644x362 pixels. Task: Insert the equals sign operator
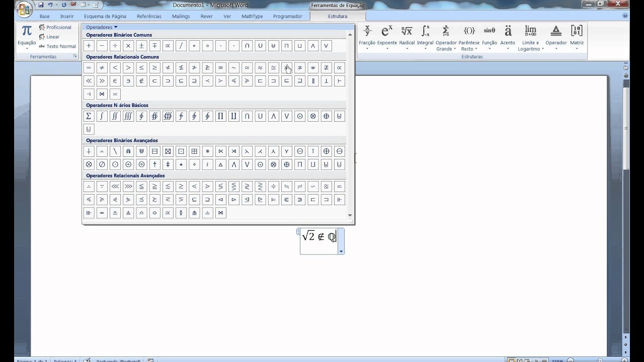(x=89, y=67)
